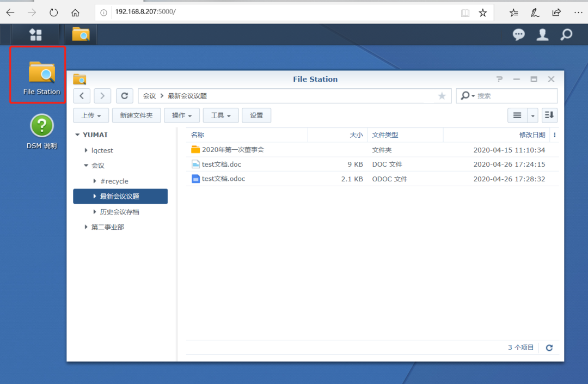The image size is (588, 384).
Task: Open the user account options icon
Action: [x=542, y=35]
